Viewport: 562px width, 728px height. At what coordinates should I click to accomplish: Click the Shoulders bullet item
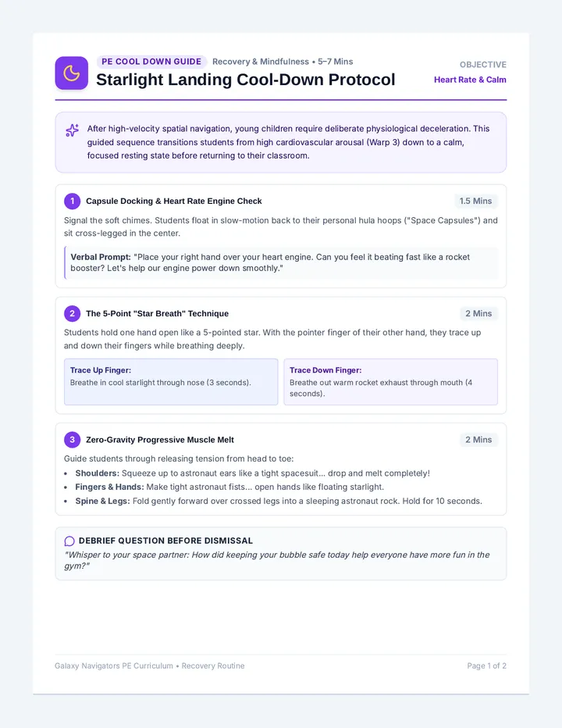[x=252, y=473]
